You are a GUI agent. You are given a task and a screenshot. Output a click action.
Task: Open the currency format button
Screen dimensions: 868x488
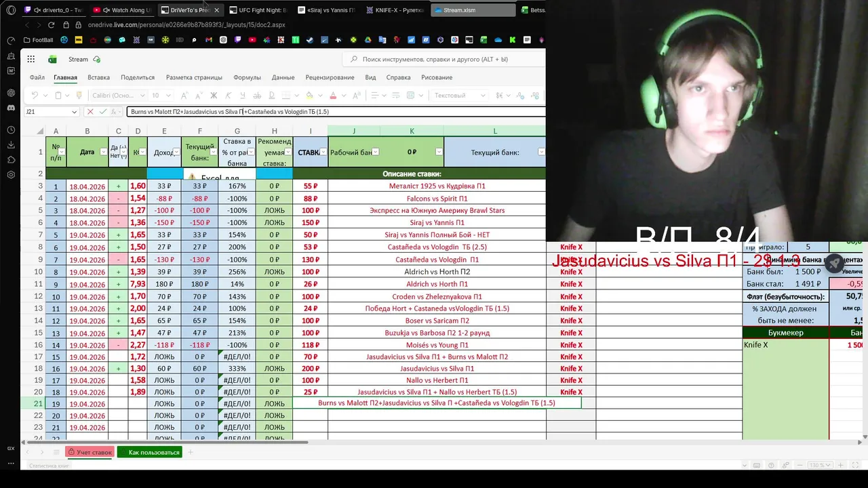click(499, 96)
